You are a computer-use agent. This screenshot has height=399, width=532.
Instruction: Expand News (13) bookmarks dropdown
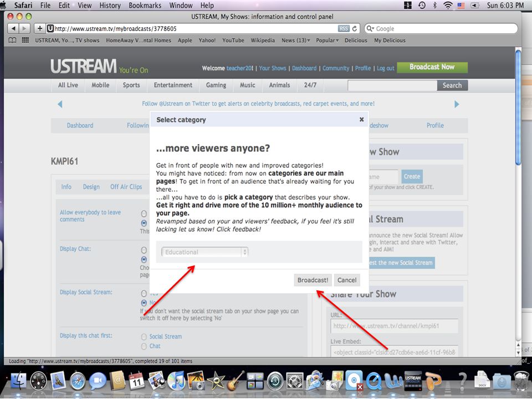(295, 40)
